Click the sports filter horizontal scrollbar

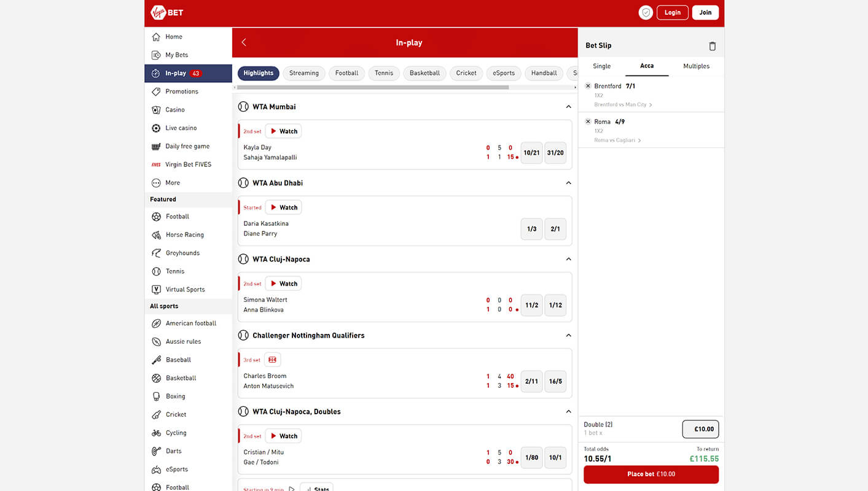tap(373, 88)
